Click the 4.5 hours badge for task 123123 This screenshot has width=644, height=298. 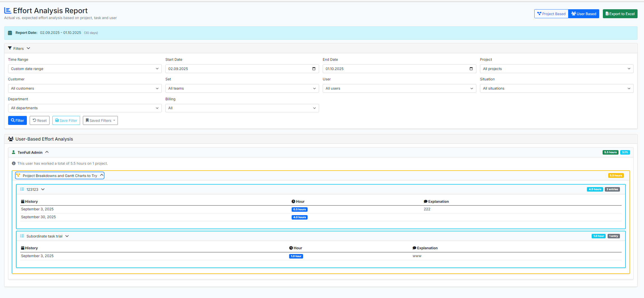[595, 189]
